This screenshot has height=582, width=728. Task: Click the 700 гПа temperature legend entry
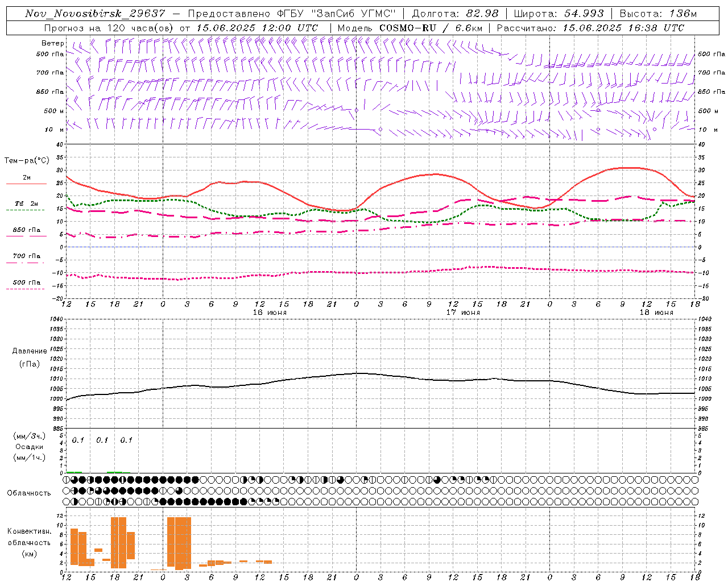point(27,256)
